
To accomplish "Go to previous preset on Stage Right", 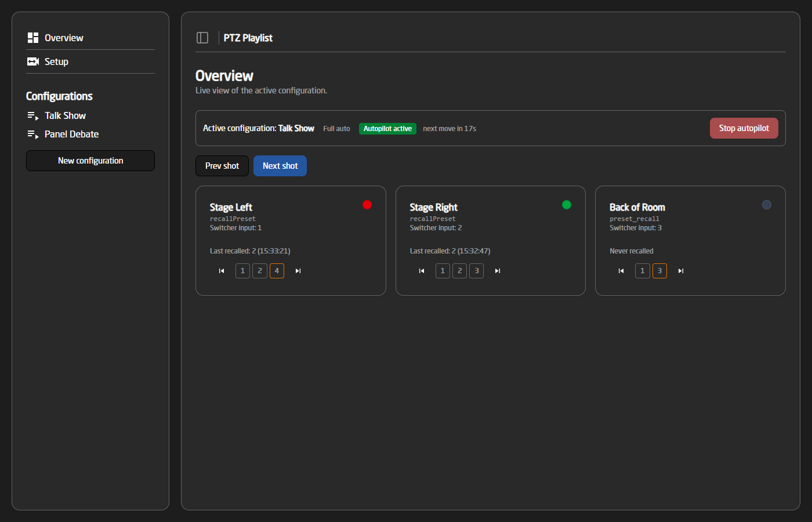I will pos(422,271).
